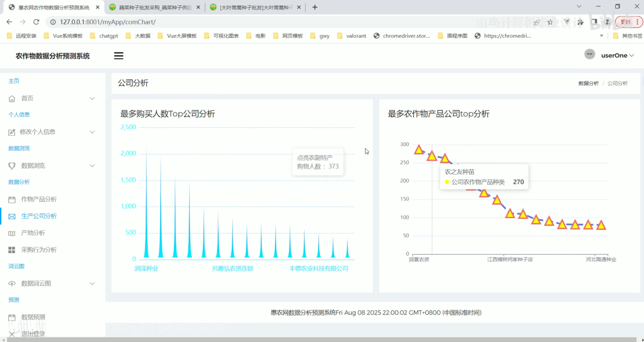Click the 农之友种苗 triangle data point
The image size is (644, 342).
432,156
